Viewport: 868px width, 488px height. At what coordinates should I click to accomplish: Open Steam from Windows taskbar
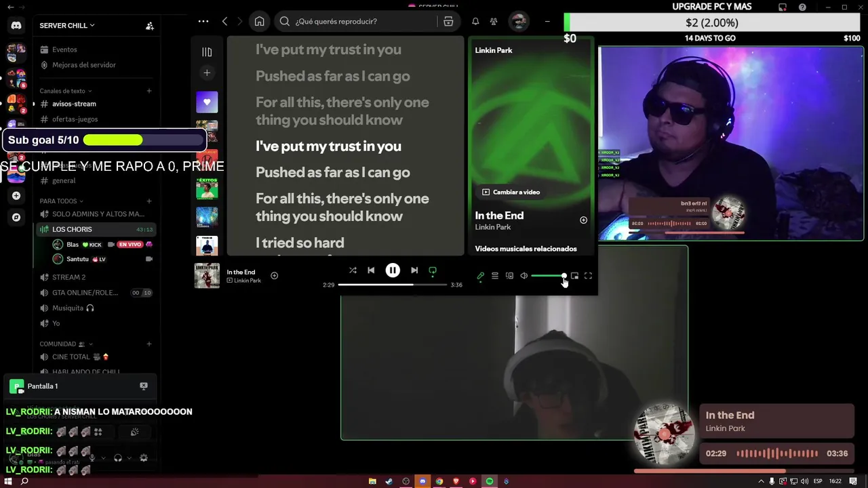[389, 481]
